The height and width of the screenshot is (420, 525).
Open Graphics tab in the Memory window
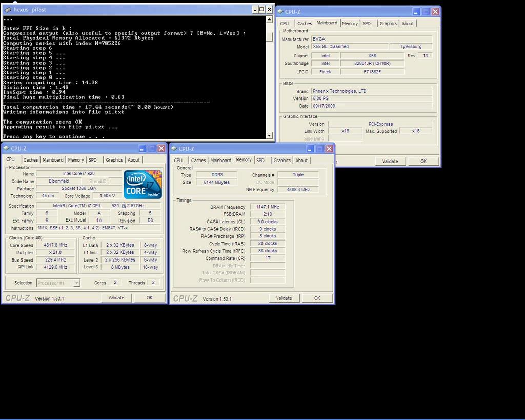(x=282, y=161)
